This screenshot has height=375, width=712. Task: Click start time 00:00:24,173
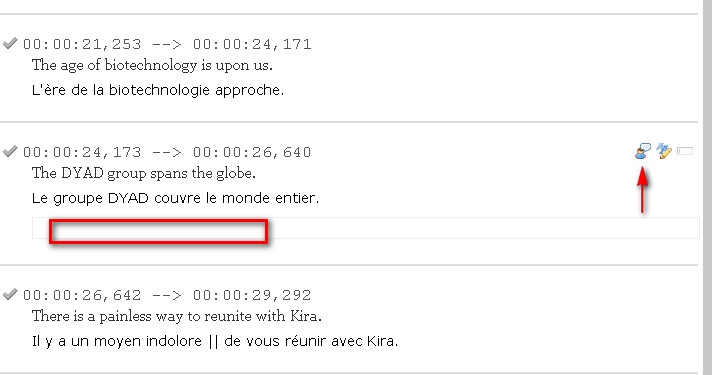82,152
